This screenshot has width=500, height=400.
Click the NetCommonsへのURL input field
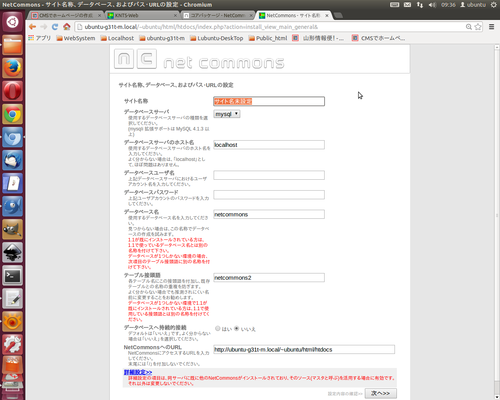point(304,349)
